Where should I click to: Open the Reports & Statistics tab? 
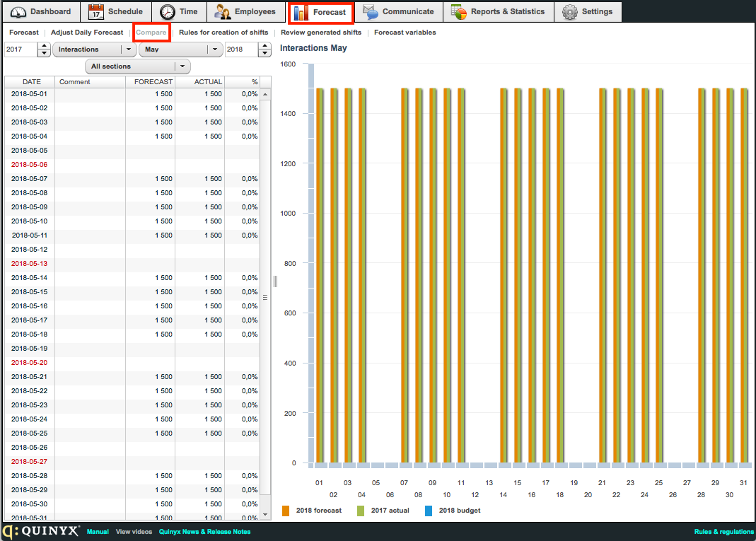(x=498, y=11)
